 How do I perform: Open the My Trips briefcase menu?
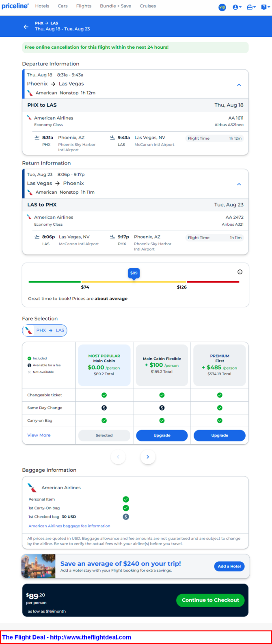click(x=251, y=7)
